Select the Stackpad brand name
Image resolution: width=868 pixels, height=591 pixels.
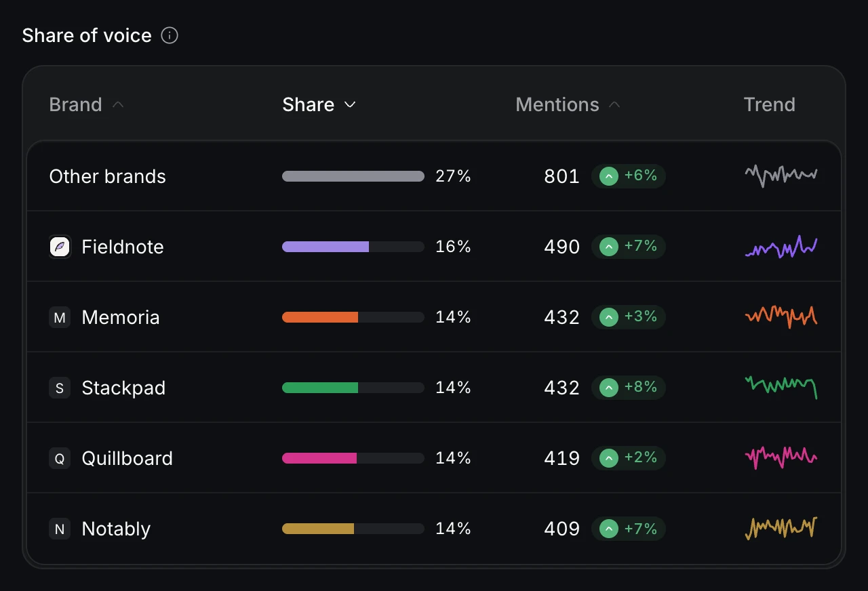tap(123, 388)
